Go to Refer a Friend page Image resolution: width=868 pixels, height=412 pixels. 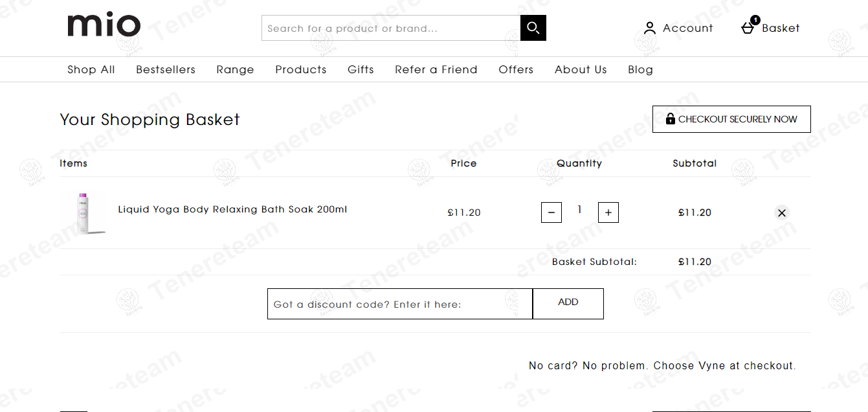pos(436,69)
